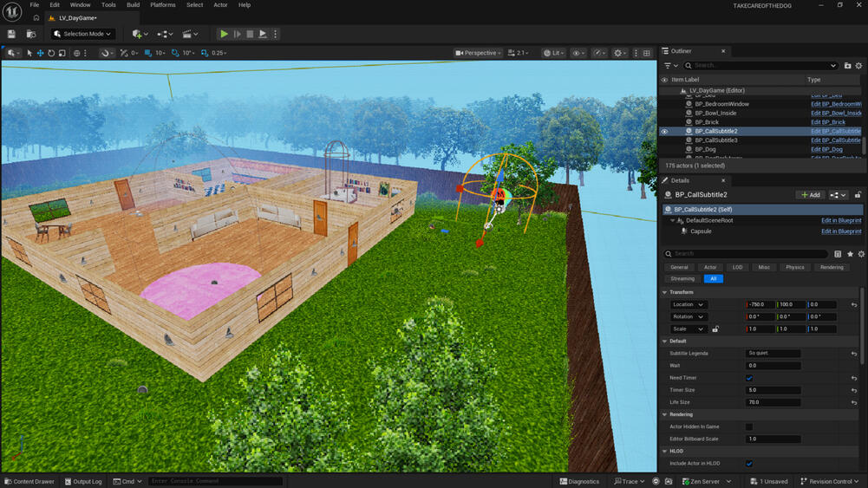The image size is (868, 488).
Task: Open the Content Drawer
Action: click(29, 481)
